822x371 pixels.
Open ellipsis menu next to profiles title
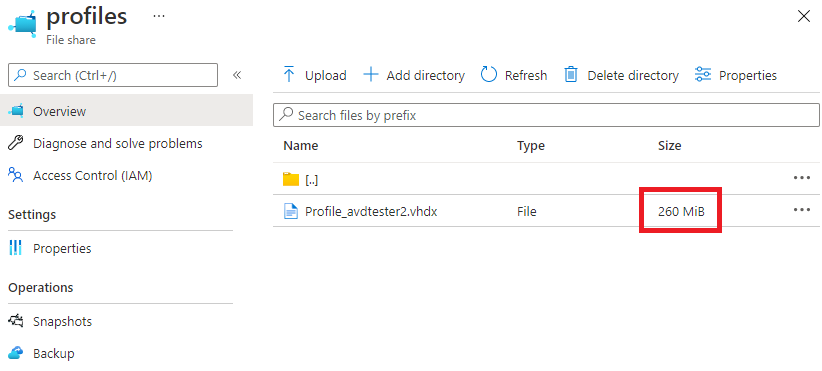[159, 16]
